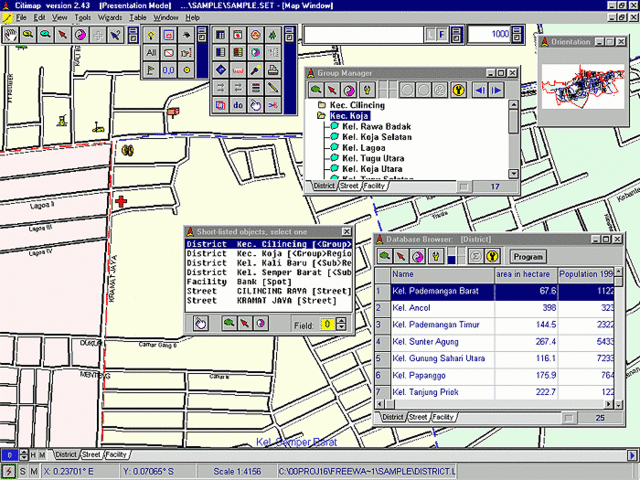Select Kec. Koja in short-listed objects
Viewport: 640px width, 480px height.
(x=269, y=253)
